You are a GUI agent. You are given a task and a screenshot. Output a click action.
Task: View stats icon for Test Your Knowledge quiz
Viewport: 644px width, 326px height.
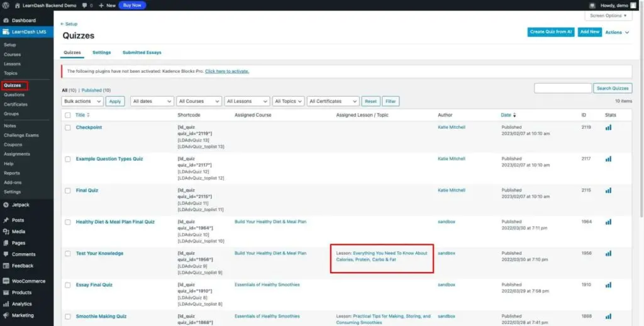pyautogui.click(x=608, y=253)
